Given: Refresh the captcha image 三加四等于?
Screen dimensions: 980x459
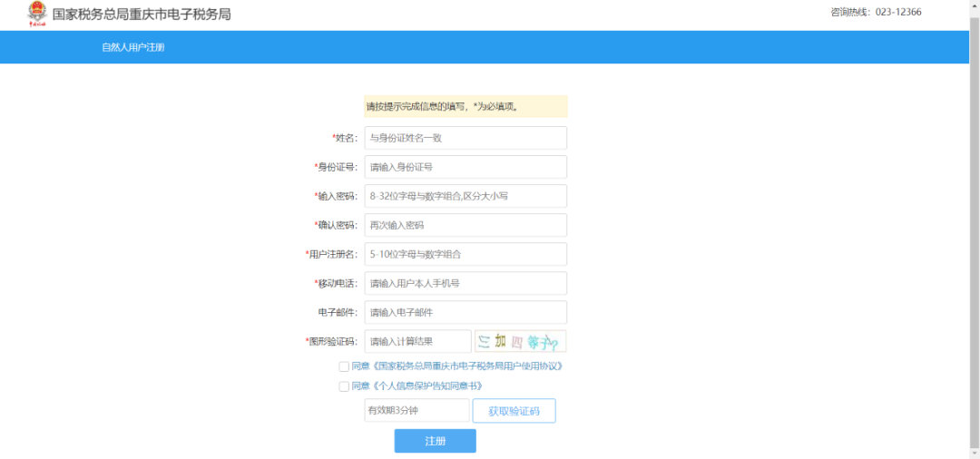Looking at the screenshot, I should pos(520,342).
